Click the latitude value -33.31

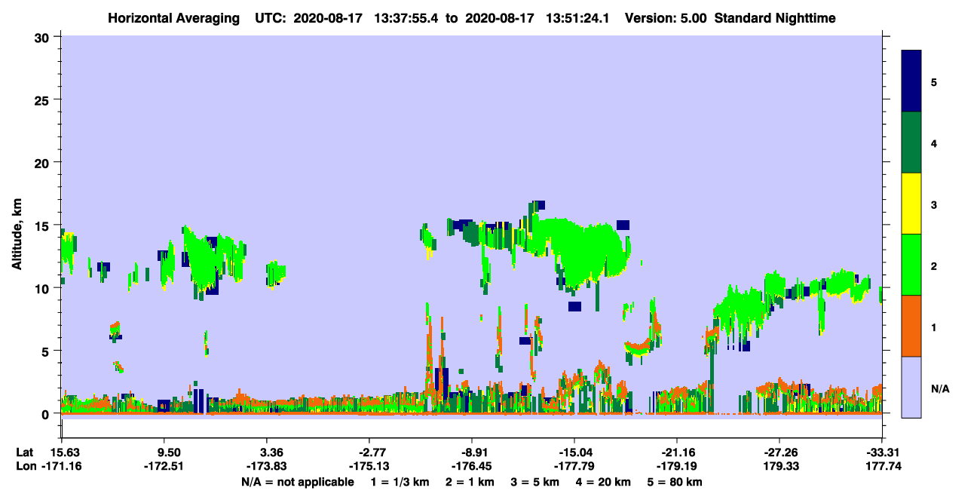point(882,452)
